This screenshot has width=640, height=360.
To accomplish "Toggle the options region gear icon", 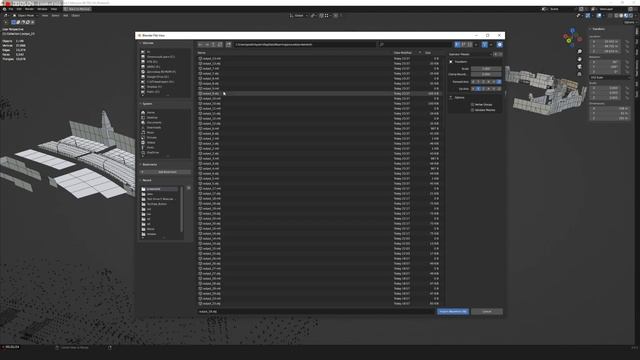I will (x=500, y=44).
